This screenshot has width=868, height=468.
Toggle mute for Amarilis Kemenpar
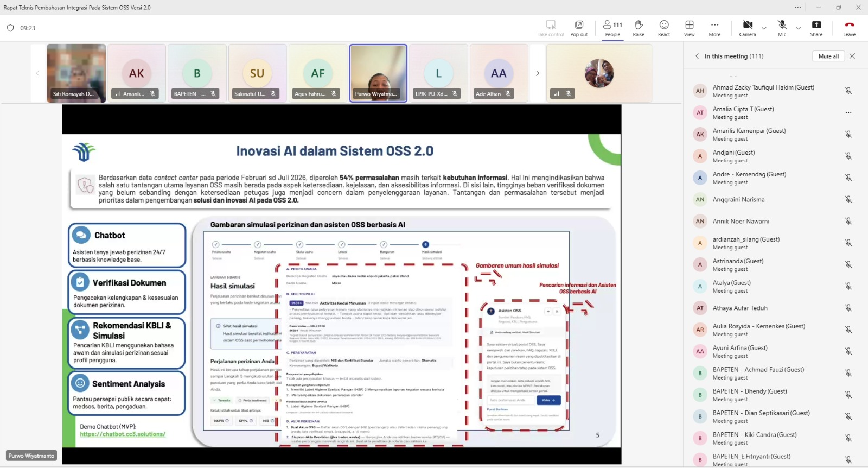848,134
